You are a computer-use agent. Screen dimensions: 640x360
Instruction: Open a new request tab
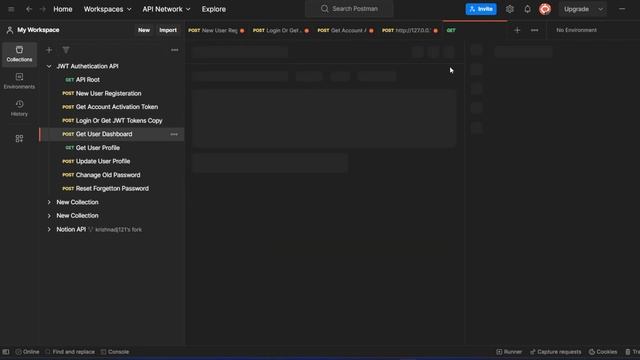pyautogui.click(x=517, y=30)
